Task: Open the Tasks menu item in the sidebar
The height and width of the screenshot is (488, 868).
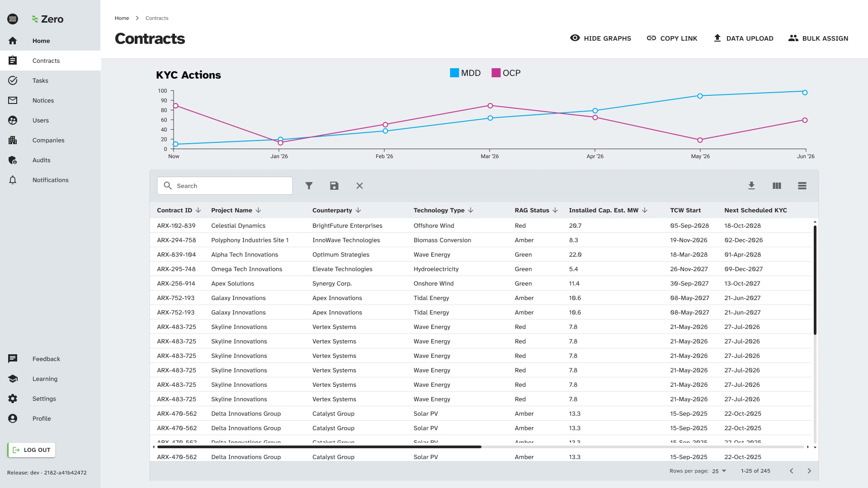Action: 40,80
